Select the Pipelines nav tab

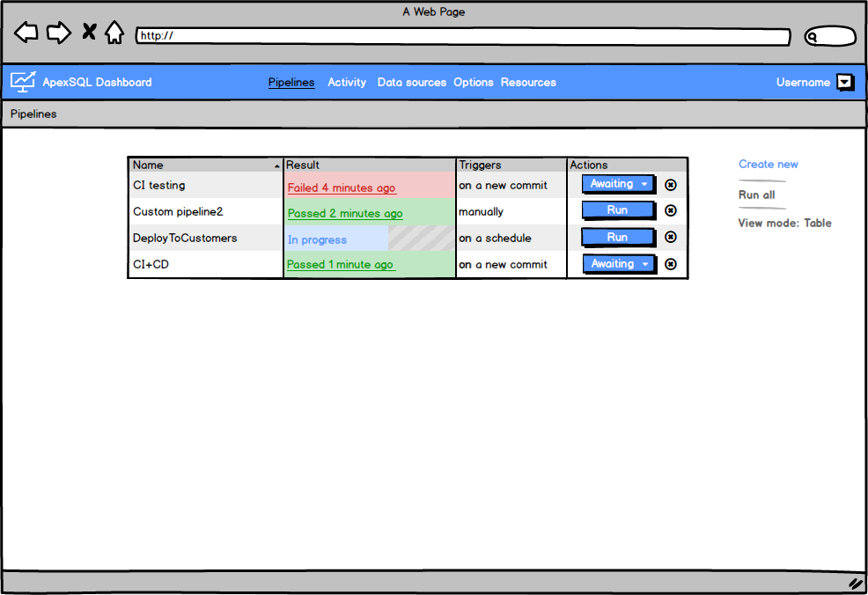[291, 82]
